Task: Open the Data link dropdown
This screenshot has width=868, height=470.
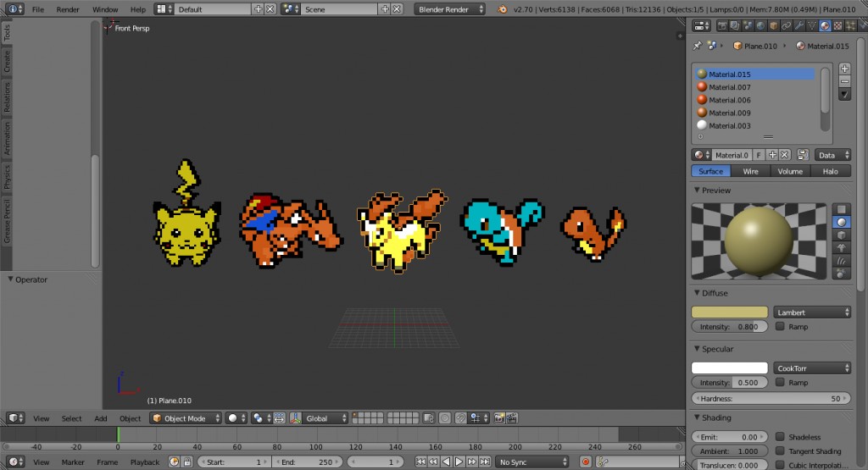Action: tap(832, 155)
